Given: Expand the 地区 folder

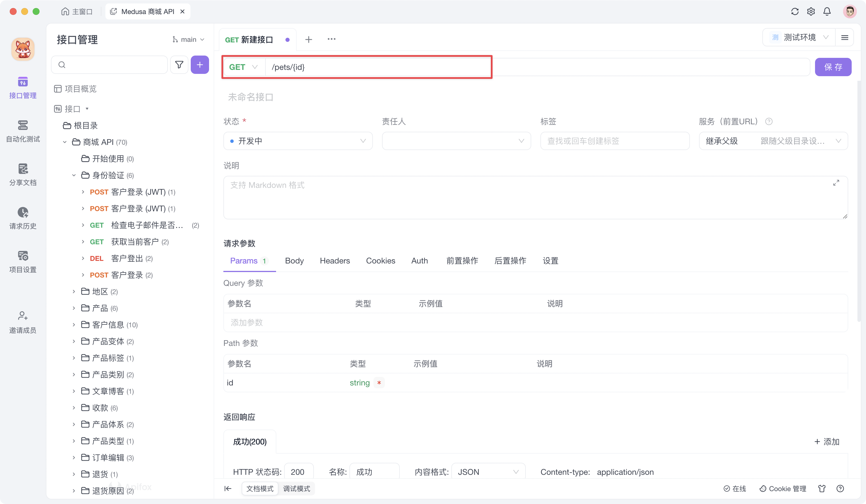Looking at the screenshot, I should pyautogui.click(x=74, y=291).
